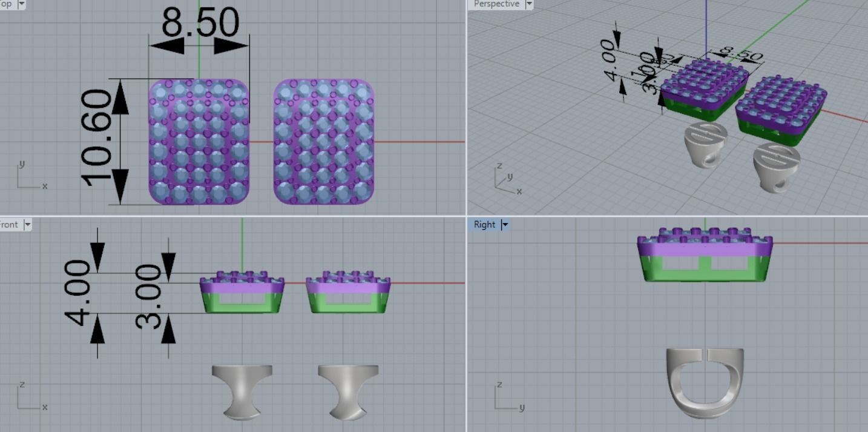Select the left gray ring shank in Front view
Screen dimensions: 868x432
[x=242, y=388]
